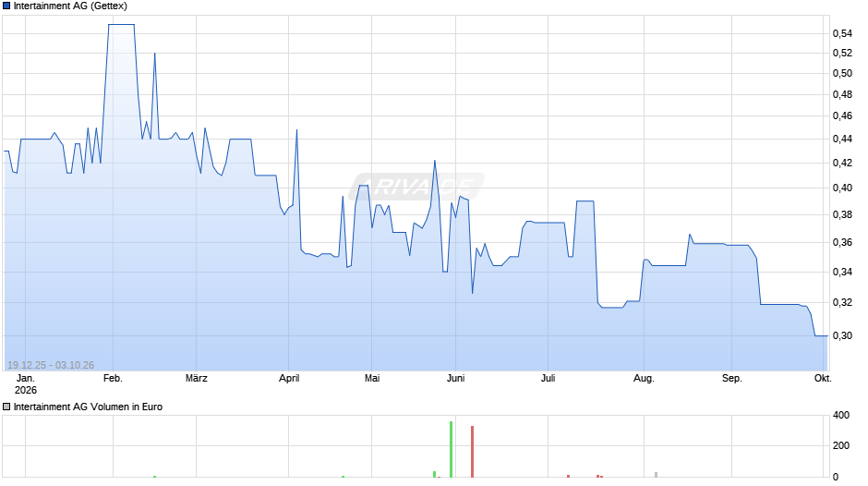Click the 'Juli' month label
This screenshot has width=868, height=486.
[x=548, y=379]
